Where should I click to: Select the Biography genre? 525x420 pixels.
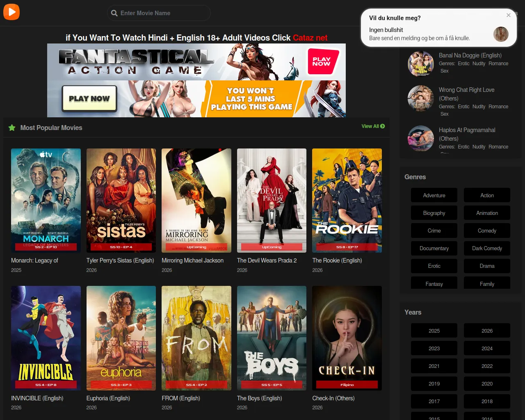click(434, 213)
